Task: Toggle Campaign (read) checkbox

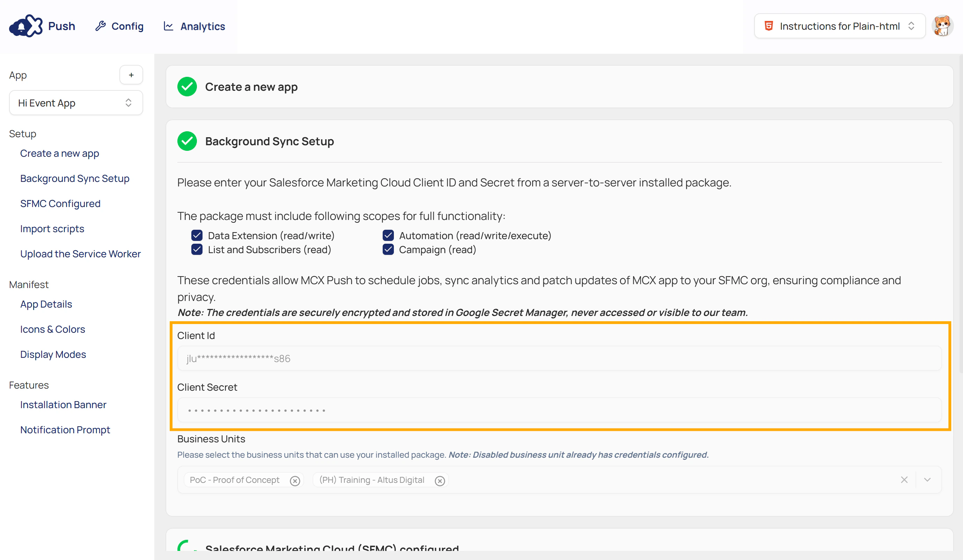Action: click(388, 249)
